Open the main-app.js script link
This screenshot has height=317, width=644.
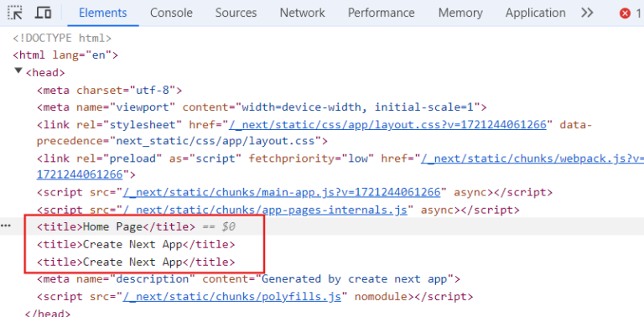[282, 192]
